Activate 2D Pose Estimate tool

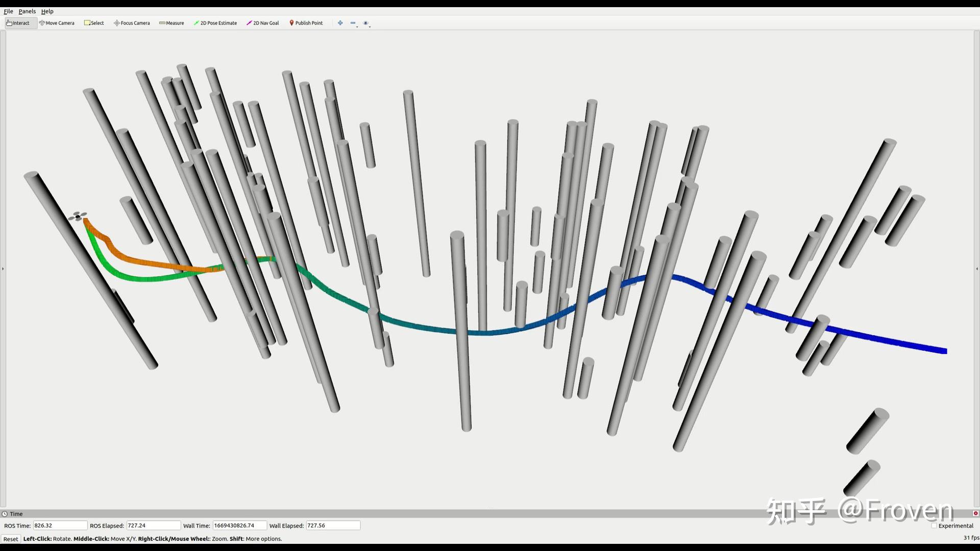[x=215, y=23]
